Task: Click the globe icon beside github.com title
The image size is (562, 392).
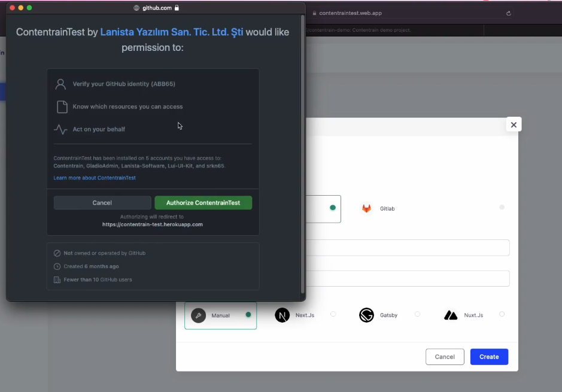Action: [x=136, y=8]
